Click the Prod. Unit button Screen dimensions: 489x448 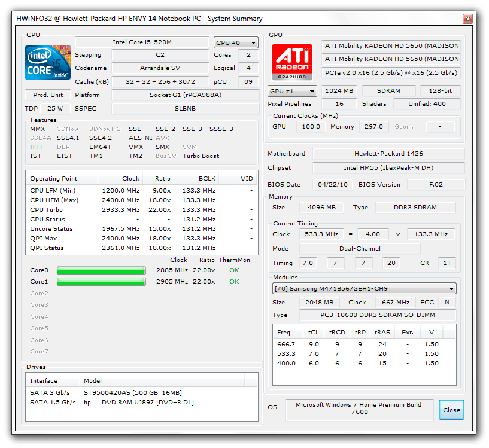(48, 95)
